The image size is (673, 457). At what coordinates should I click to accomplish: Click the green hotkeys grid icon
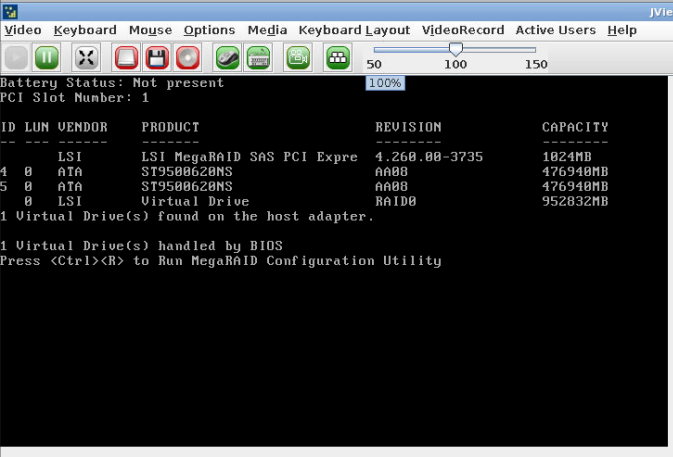tap(338, 57)
